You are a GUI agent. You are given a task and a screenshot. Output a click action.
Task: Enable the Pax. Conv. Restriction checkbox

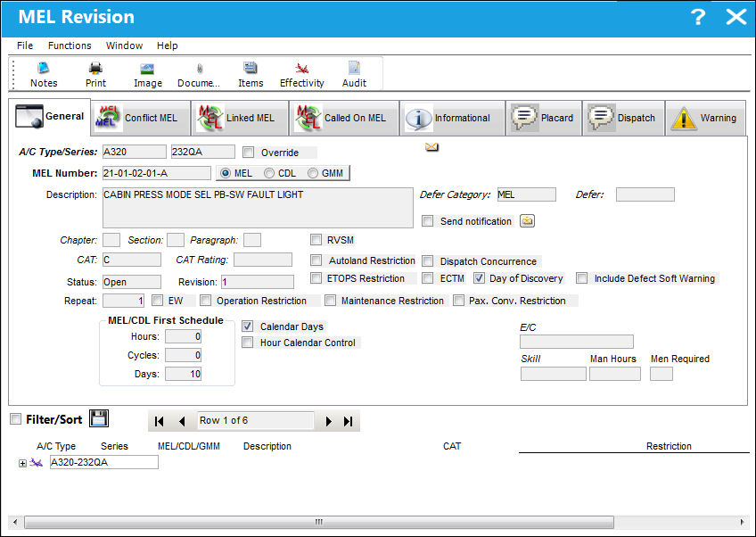coord(458,301)
